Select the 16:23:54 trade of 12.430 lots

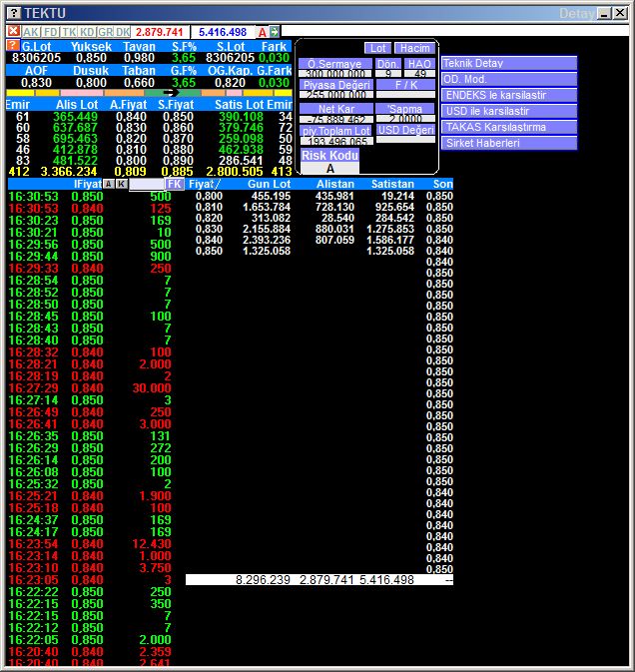click(x=90, y=544)
